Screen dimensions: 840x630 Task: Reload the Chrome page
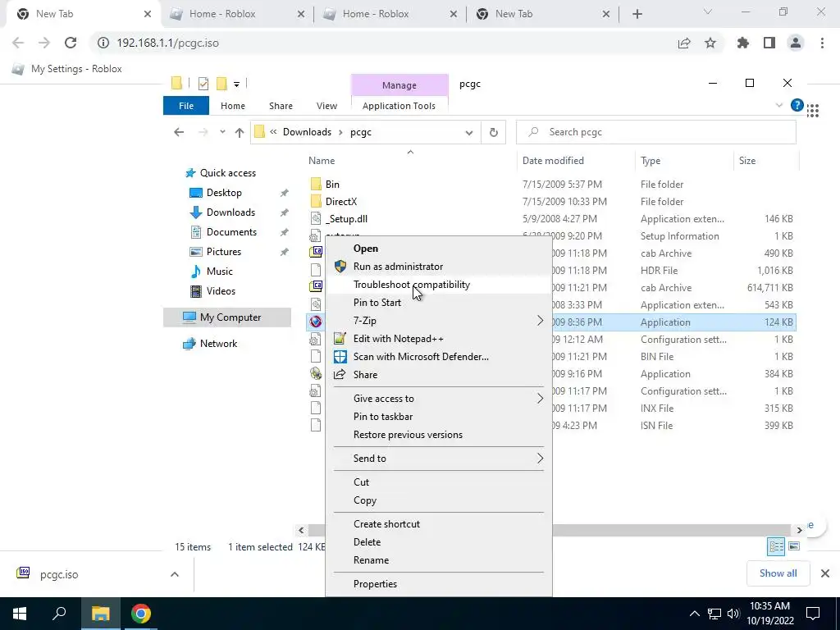click(71, 43)
